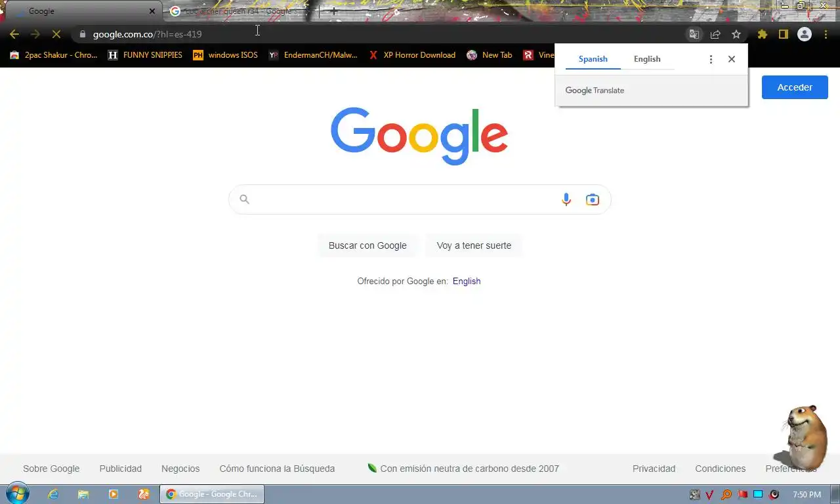Viewport: 840px width, 504px height.
Task: Close the Google Translate popup
Action: pos(731,59)
